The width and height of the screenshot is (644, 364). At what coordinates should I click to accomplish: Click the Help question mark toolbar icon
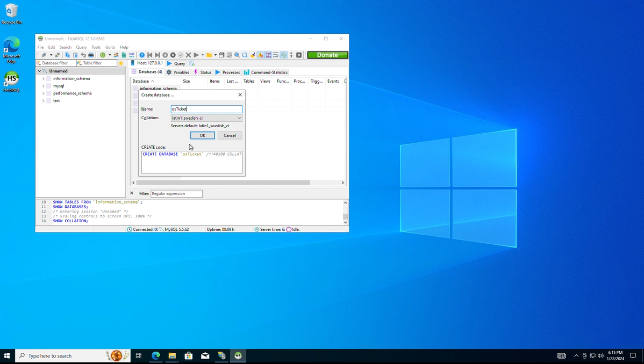[142, 55]
